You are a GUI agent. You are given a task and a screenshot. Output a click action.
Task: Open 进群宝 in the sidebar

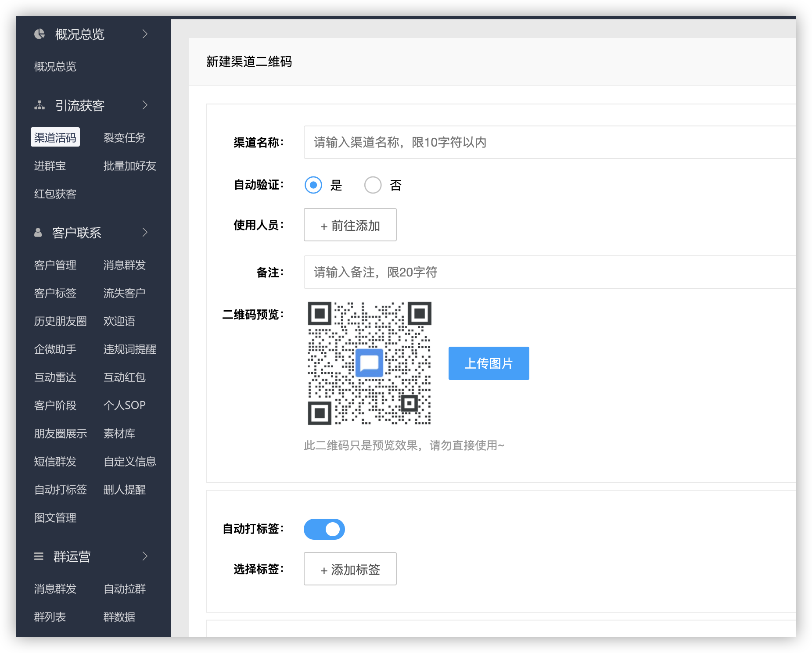(x=50, y=166)
